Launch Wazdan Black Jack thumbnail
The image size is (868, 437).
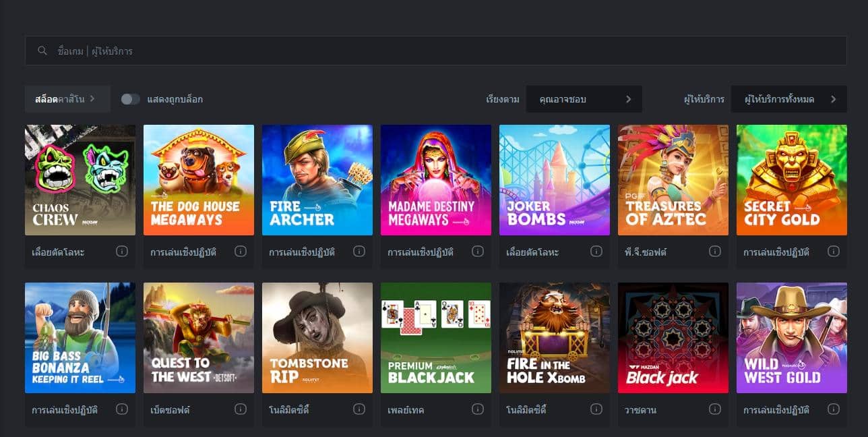673,338
